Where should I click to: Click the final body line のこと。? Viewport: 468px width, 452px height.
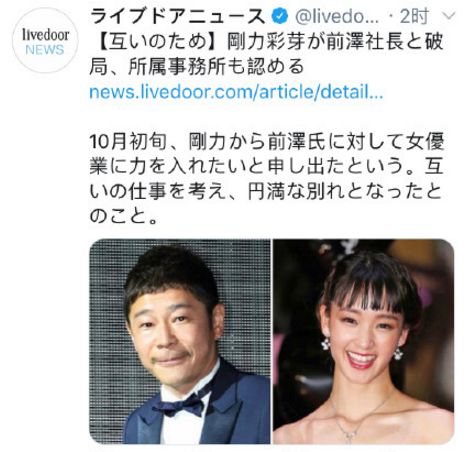(x=123, y=216)
